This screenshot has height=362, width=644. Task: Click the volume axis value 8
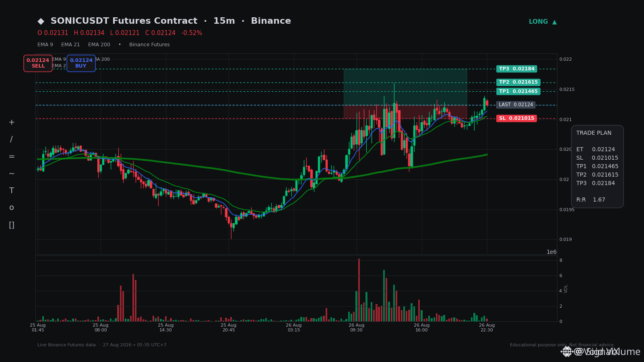tap(561, 261)
